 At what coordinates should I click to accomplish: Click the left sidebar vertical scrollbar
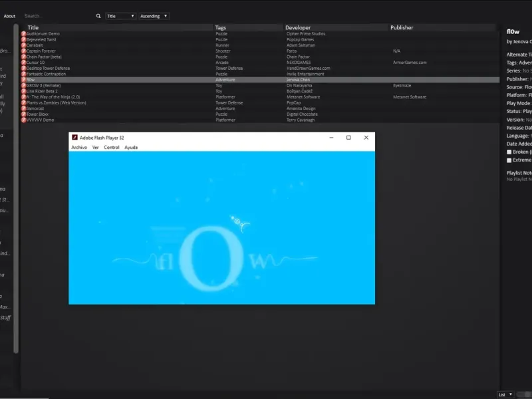click(16, 189)
